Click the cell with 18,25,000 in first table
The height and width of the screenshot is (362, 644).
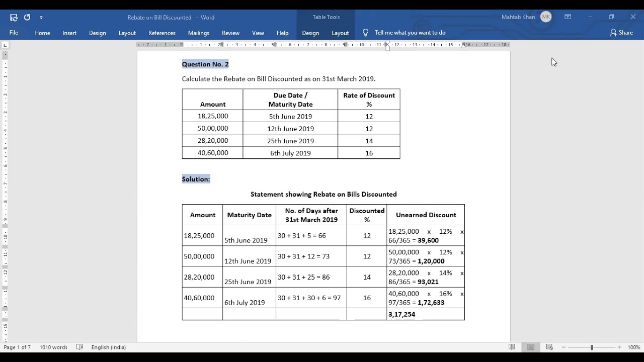click(x=213, y=116)
